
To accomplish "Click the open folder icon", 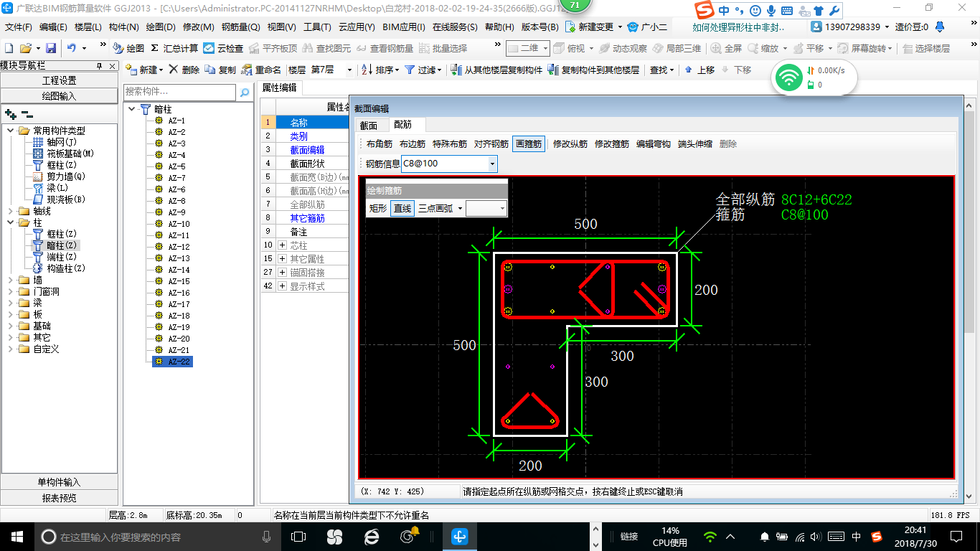I will click(x=25, y=48).
